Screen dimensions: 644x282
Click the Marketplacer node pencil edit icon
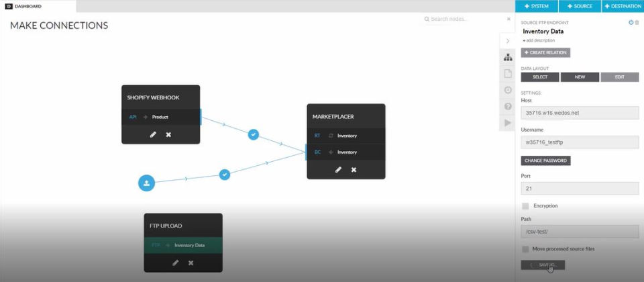338,169
